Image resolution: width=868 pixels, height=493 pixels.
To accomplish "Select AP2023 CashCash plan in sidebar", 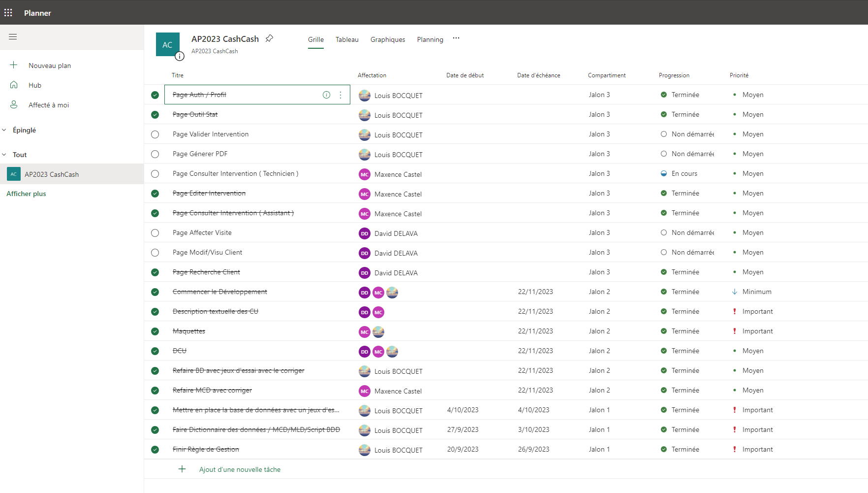I will click(x=52, y=174).
